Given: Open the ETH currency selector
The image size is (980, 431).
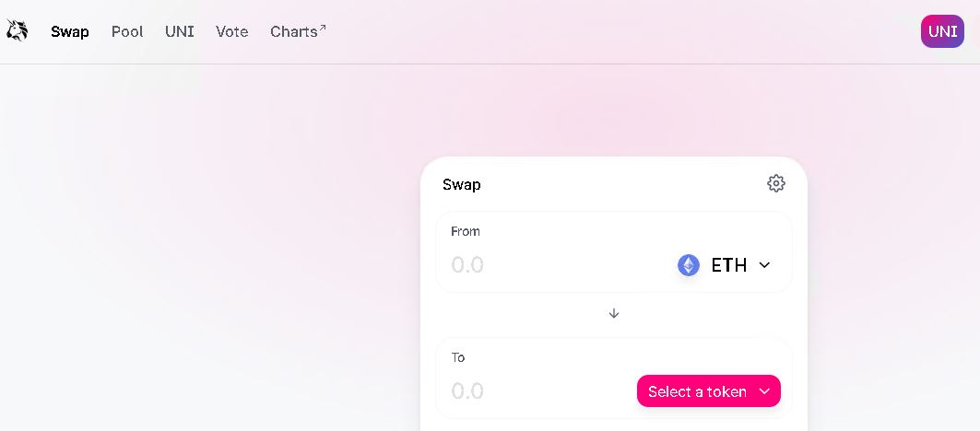Looking at the screenshot, I should pos(725,265).
